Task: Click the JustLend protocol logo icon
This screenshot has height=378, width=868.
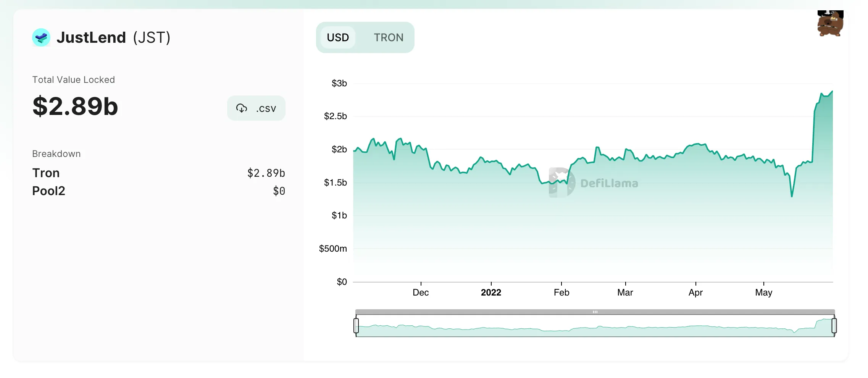Action: [x=41, y=37]
